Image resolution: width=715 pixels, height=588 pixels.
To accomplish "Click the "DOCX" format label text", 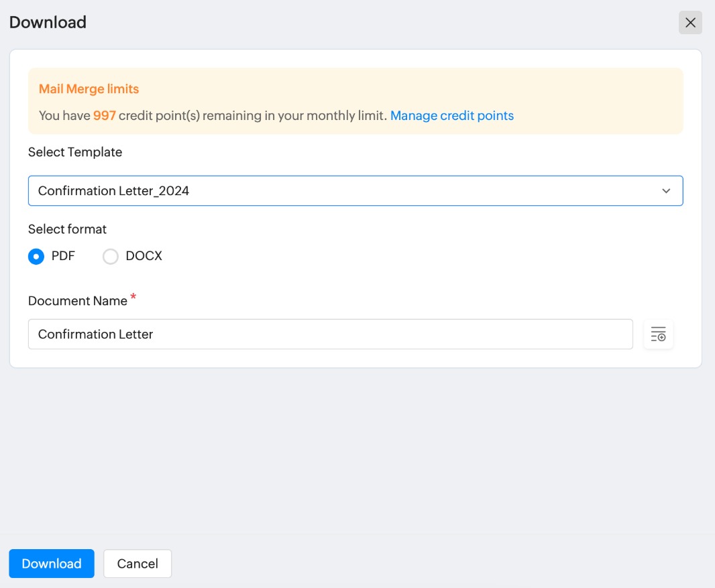I will pyautogui.click(x=144, y=256).
